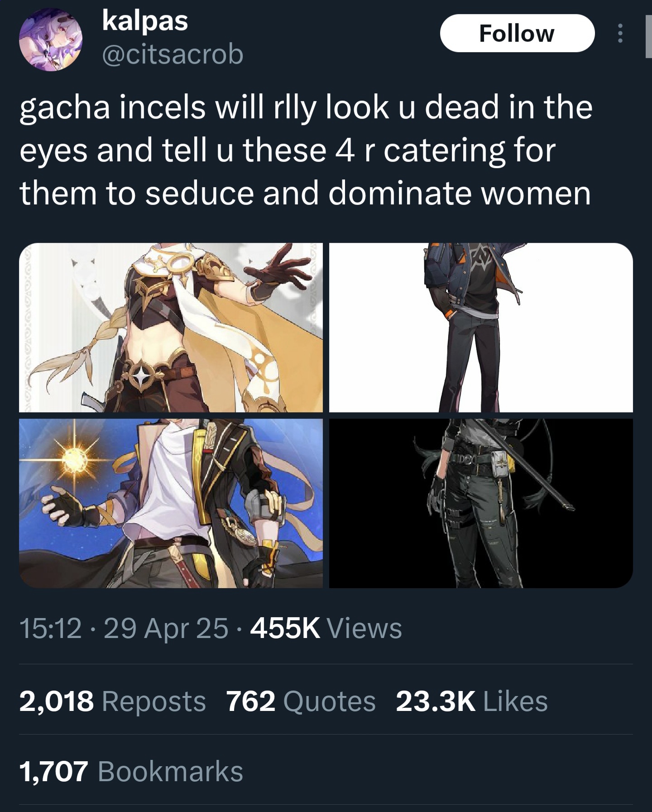Open the list of 2,018 Reposts
This screenshot has height=812, width=652.
point(113,701)
